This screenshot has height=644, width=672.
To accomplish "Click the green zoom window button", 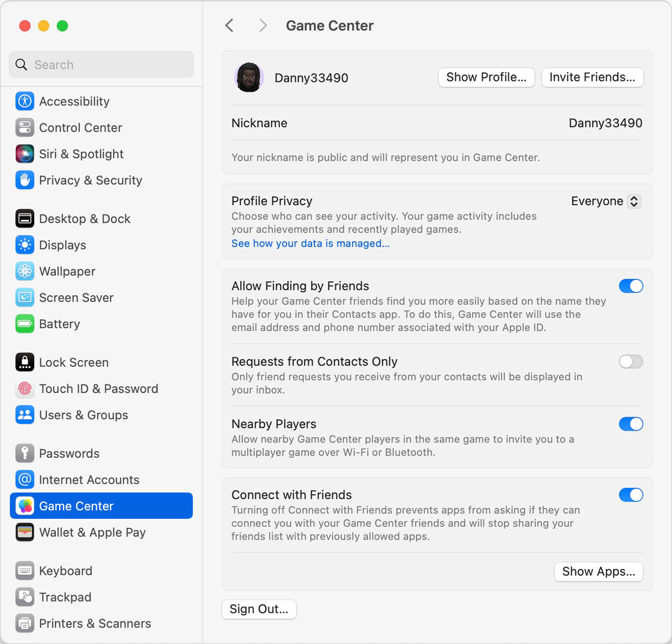I will coord(62,26).
